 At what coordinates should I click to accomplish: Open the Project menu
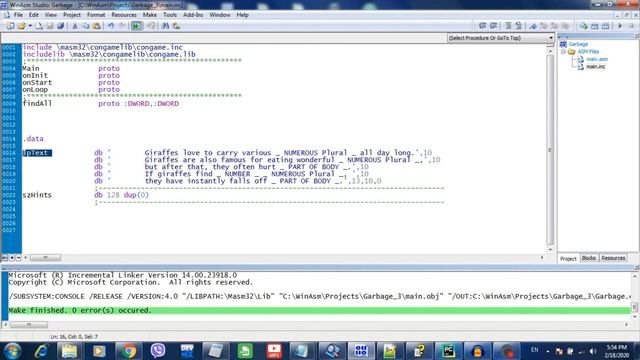(72, 15)
